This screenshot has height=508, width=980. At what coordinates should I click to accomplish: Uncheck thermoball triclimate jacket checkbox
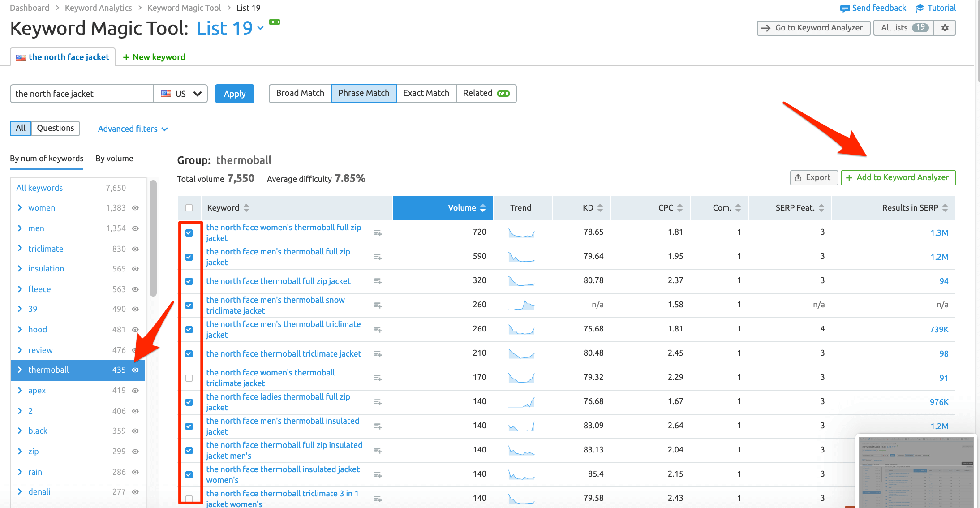coord(189,354)
